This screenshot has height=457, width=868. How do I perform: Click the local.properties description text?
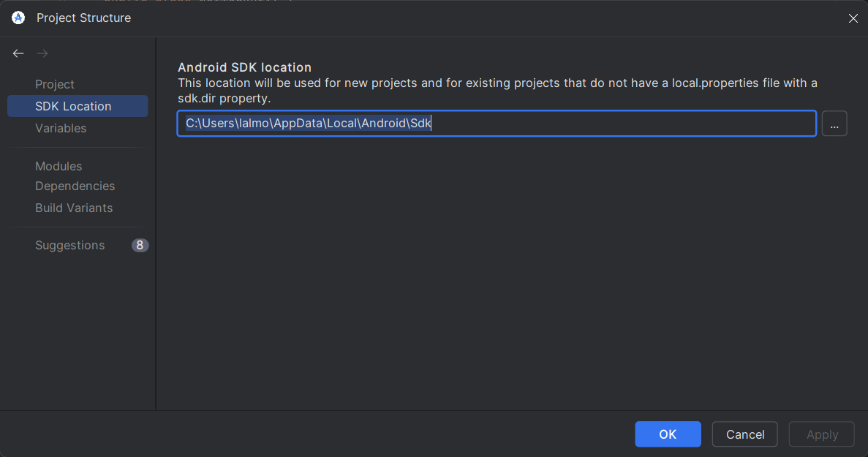pyautogui.click(x=497, y=91)
